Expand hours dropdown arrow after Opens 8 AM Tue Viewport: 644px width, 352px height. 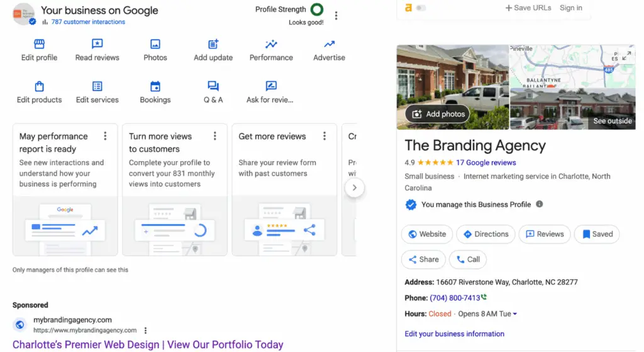(x=515, y=314)
